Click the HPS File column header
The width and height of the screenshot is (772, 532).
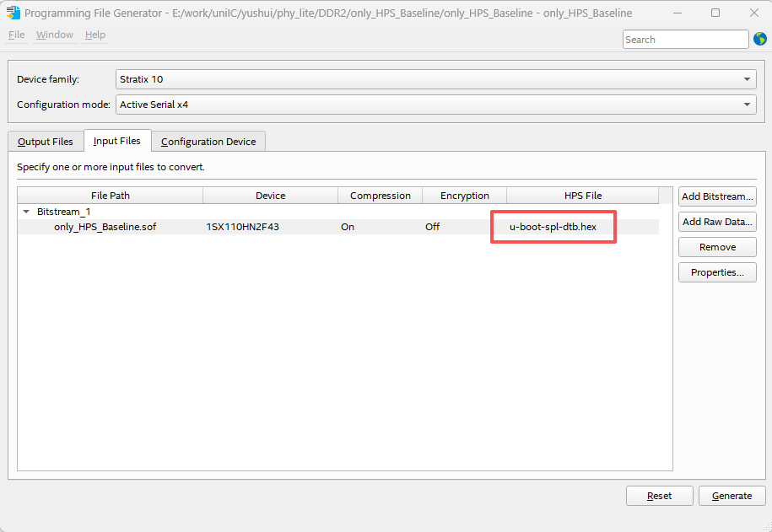[x=583, y=196]
